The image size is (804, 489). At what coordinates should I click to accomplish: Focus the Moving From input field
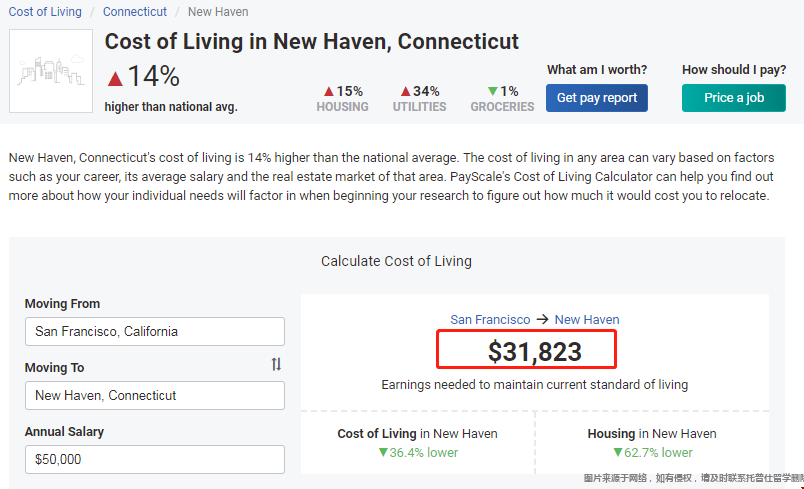tap(155, 331)
